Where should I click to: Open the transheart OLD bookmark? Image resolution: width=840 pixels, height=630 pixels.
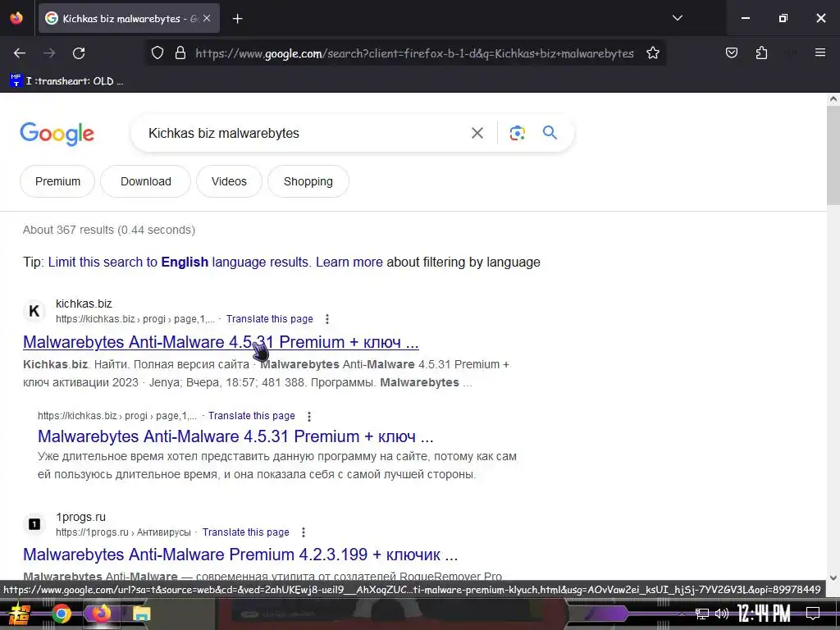(x=67, y=81)
